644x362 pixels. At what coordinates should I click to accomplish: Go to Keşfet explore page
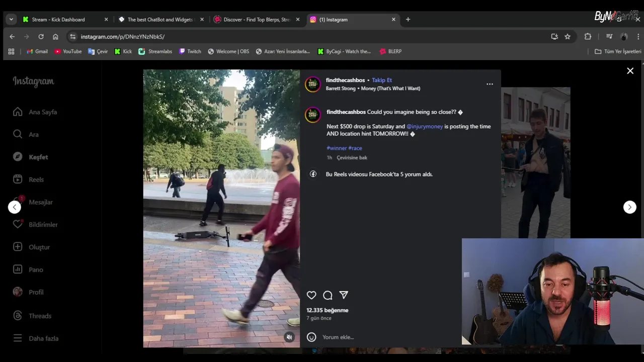click(x=30, y=157)
